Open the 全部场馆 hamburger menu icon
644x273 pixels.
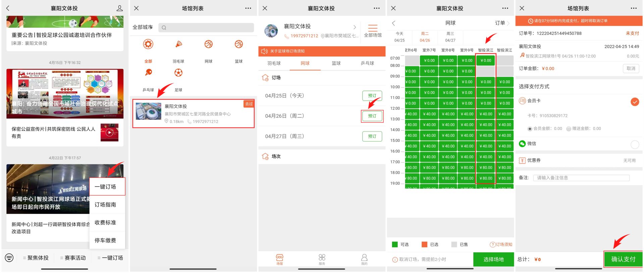click(373, 28)
